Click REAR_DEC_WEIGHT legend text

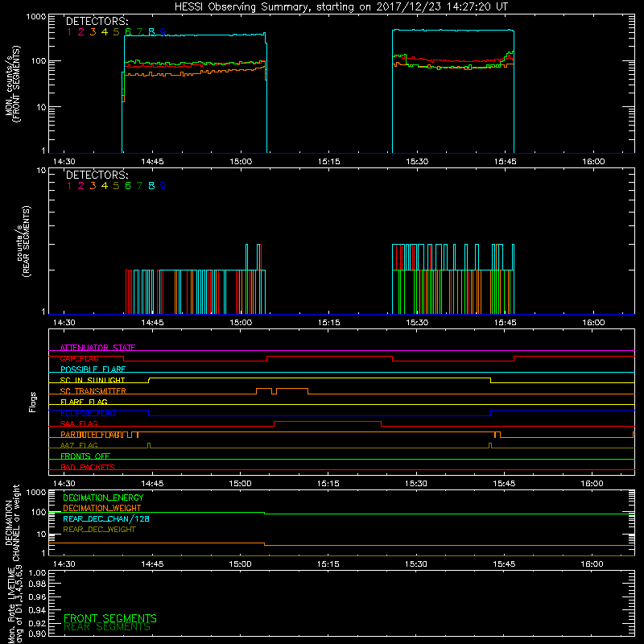click(99, 530)
